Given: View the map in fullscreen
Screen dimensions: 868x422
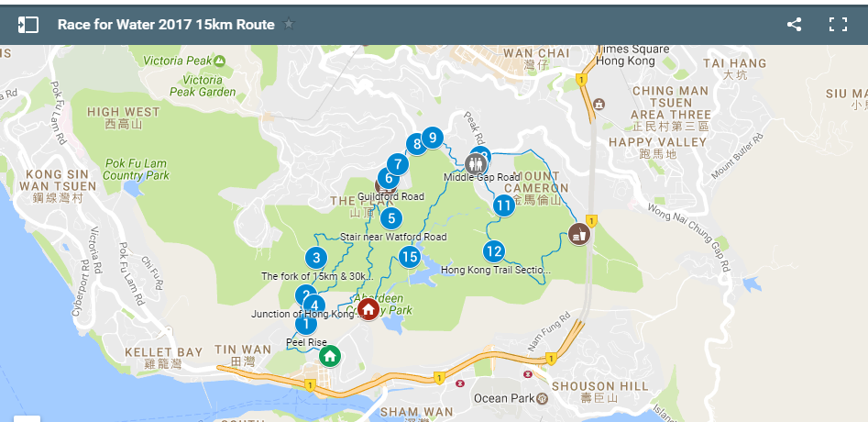Looking at the screenshot, I should [x=838, y=25].
